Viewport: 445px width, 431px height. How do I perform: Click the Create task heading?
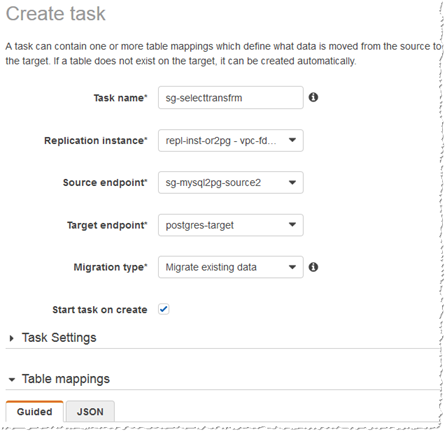click(56, 14)
